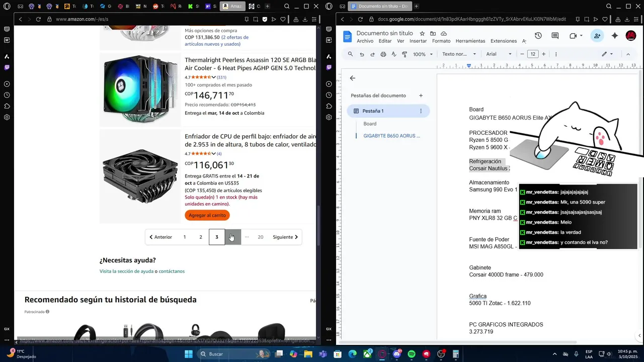
Task: Switch to the Amazon browser tab
Action: 233,6
